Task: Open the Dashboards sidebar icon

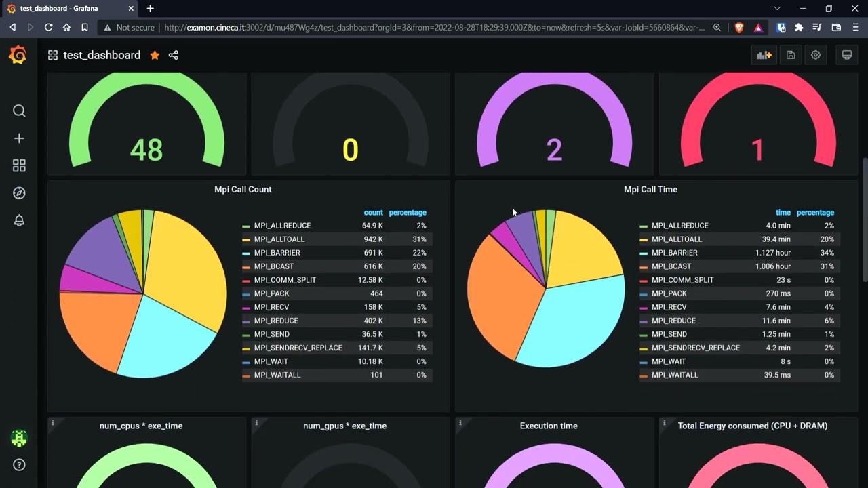Action: click(x=19, y=165)
